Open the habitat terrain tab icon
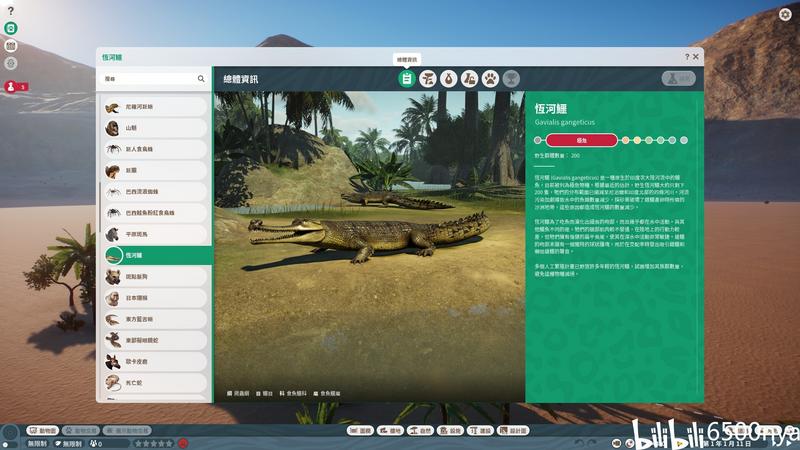 428,79
